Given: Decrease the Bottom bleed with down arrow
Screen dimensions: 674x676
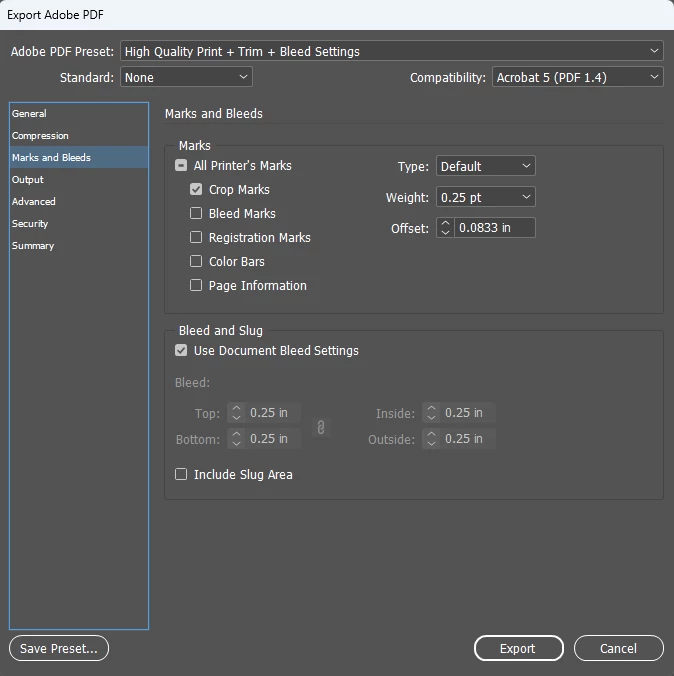Looking at the screenshot, I should 236,444.
